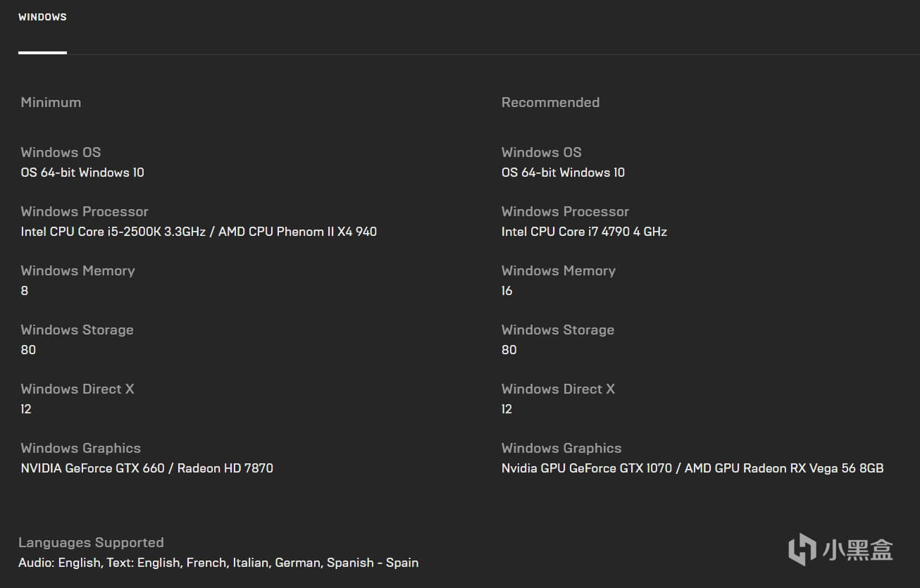Click the 'Audio: English, Text: English...' line
Screen dimensions: 920x588
(x=218, y=563)
